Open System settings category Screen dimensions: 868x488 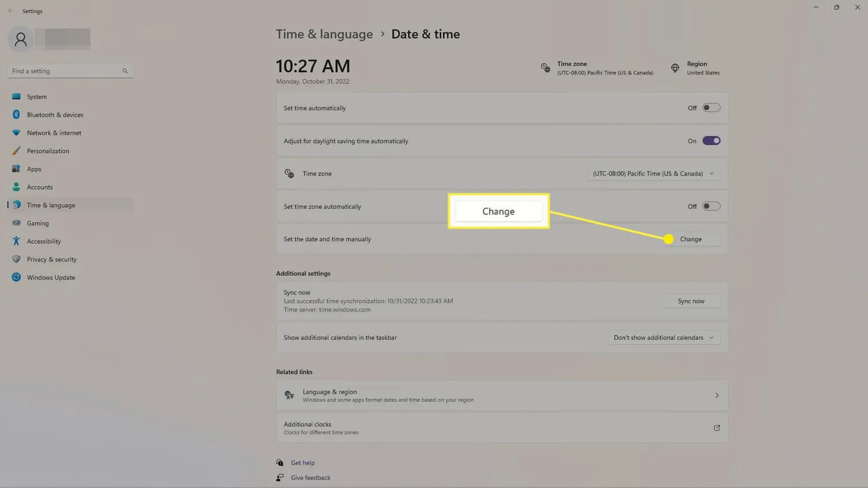coord(71,97)
